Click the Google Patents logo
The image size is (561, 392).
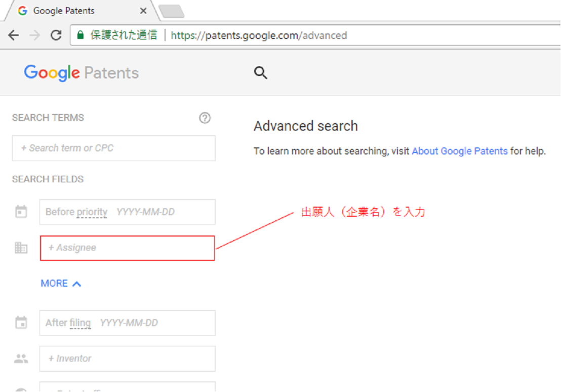(81, 73)
